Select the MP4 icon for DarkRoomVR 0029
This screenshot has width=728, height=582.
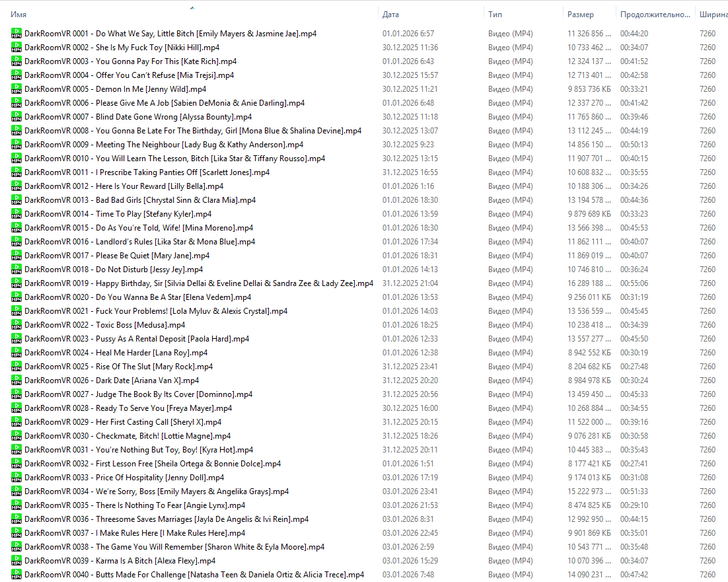point(17,422)
